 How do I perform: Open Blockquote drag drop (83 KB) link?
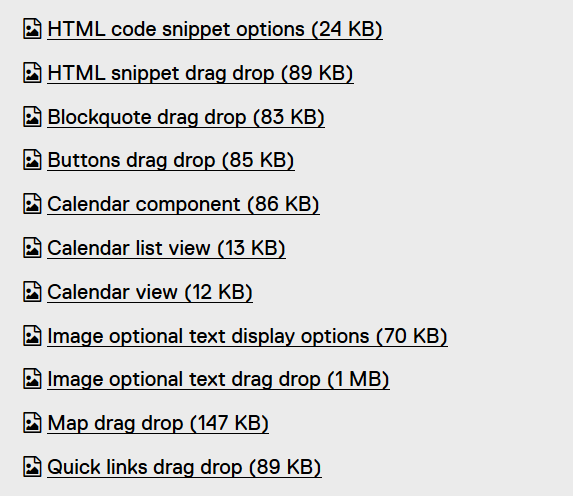coord(186,117)
